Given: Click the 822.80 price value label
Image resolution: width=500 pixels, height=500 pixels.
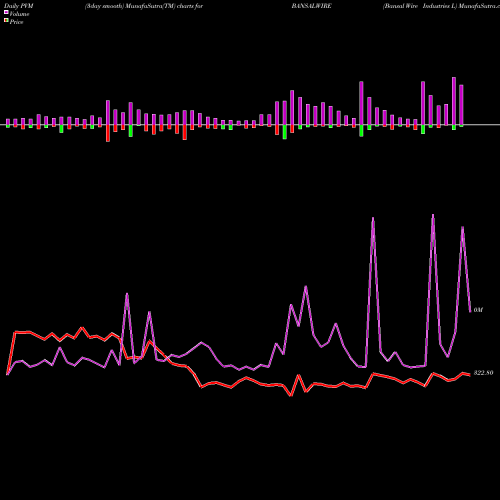Looking at the screenshot, I should click(483, 373).
